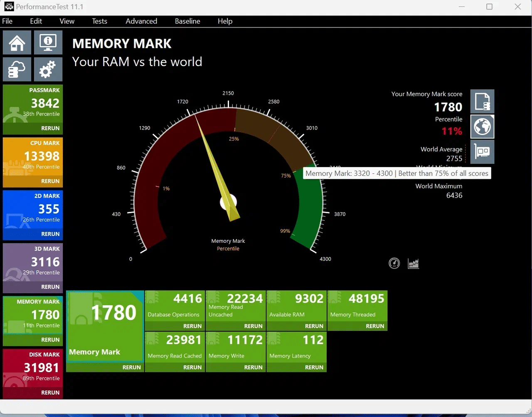Rerun the Available RAM test
This screenshot has height=417, width=532.
(x=314, y=326)
